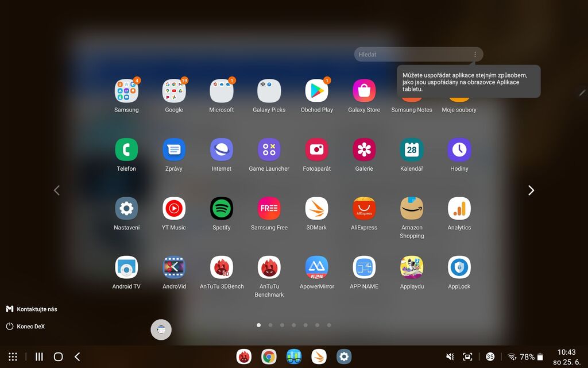
Task: Tap the sound mode mute indicator
Action: pyautogui.click(x=450, y=356)
